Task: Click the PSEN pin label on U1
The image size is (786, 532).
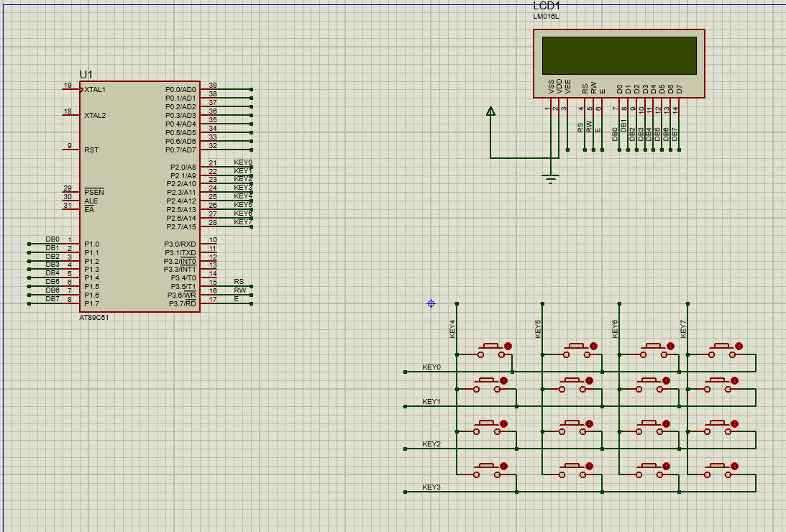Action: [93, 193]
